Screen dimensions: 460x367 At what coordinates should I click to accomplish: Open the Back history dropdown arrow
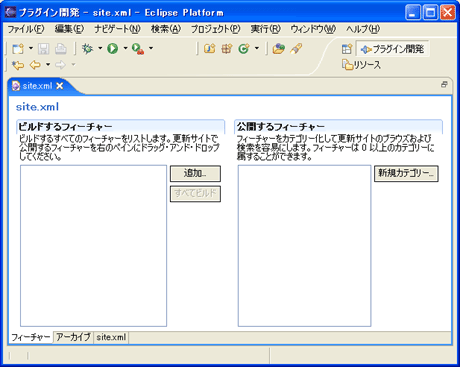click(48, 64)
